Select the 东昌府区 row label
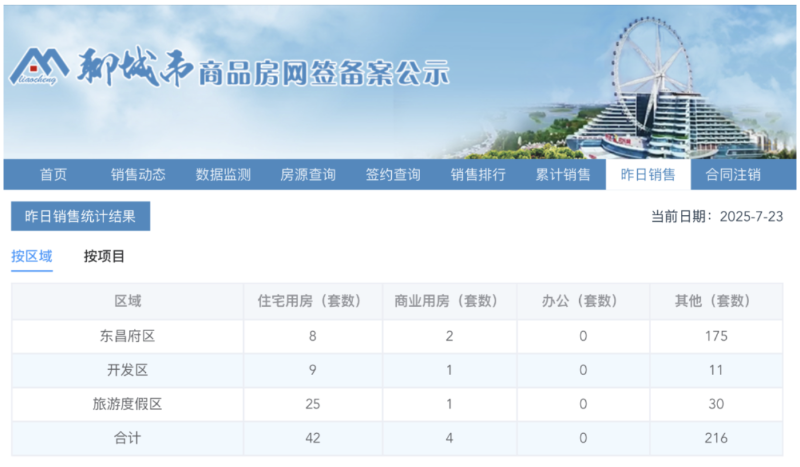This screenshot has width=800, height=467. (x=128, y=336)
